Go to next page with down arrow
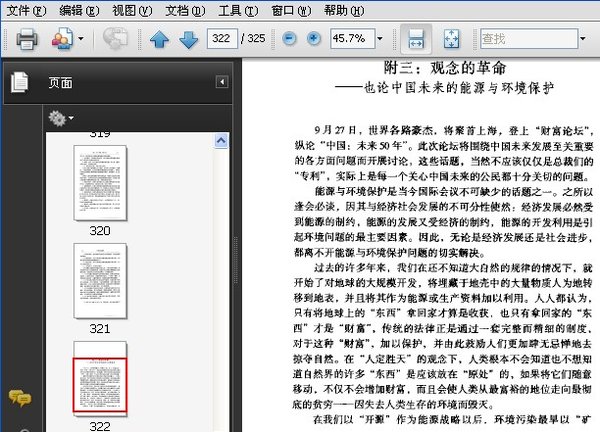The width and height of the screenshot is (600, 432). [187, 40]
